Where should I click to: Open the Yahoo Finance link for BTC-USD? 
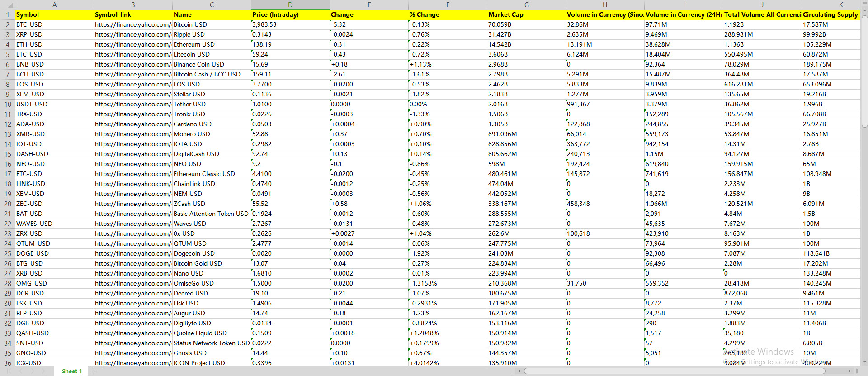(x=132, y=24)
